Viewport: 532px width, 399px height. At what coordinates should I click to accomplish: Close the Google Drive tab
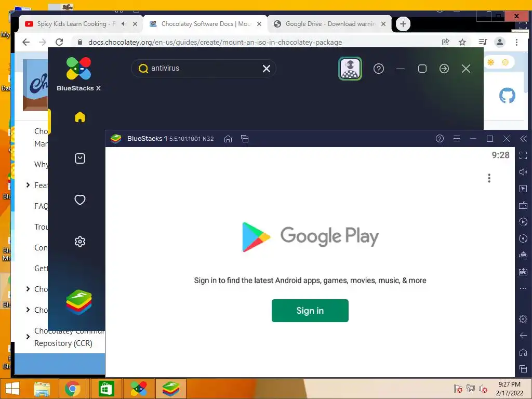pyautogui.click(x=383, y=24)
